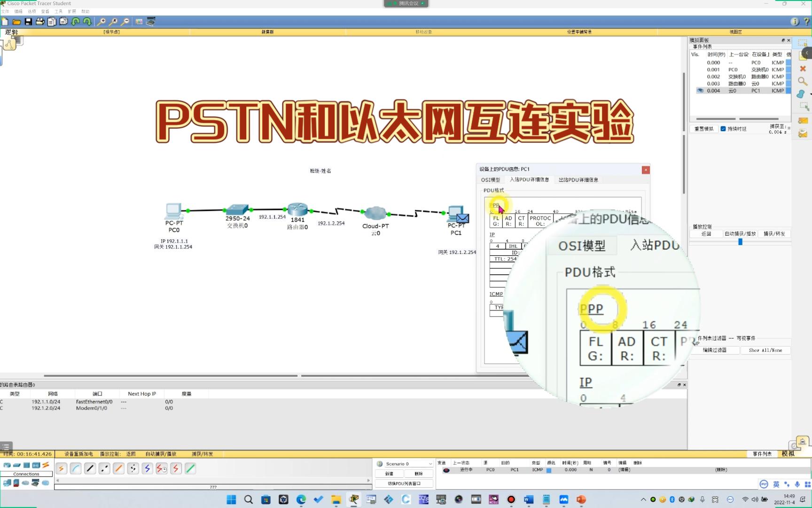Click the 返回 button in simulation panel

[x=706, y=234]
